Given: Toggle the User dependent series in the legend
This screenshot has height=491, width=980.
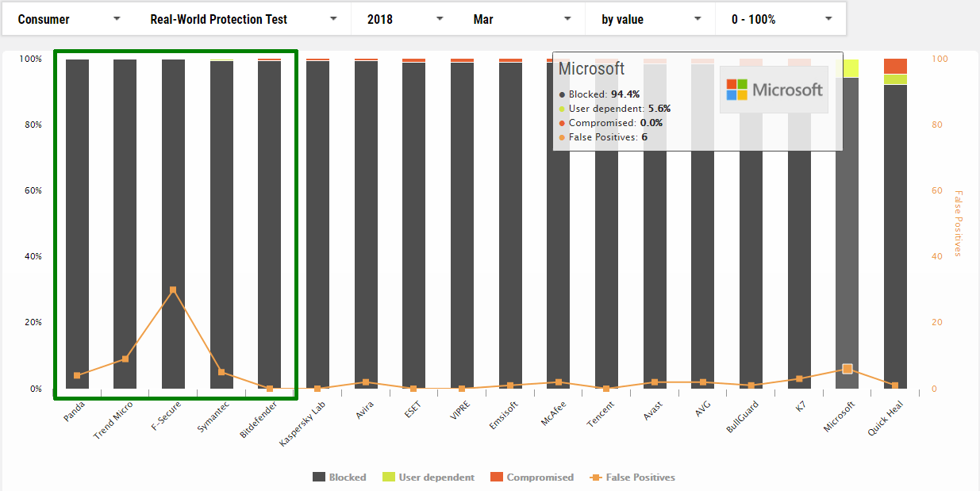Looking at the screenshot, I should (x=429, y=477).
